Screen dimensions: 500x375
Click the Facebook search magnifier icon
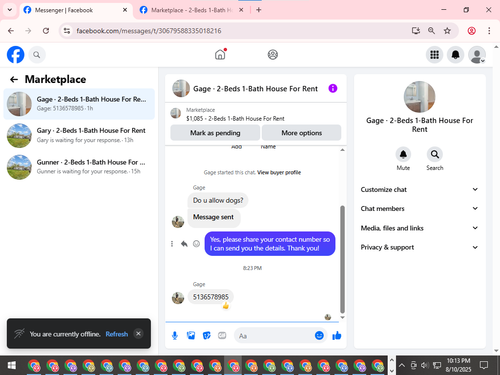point(37,55)
